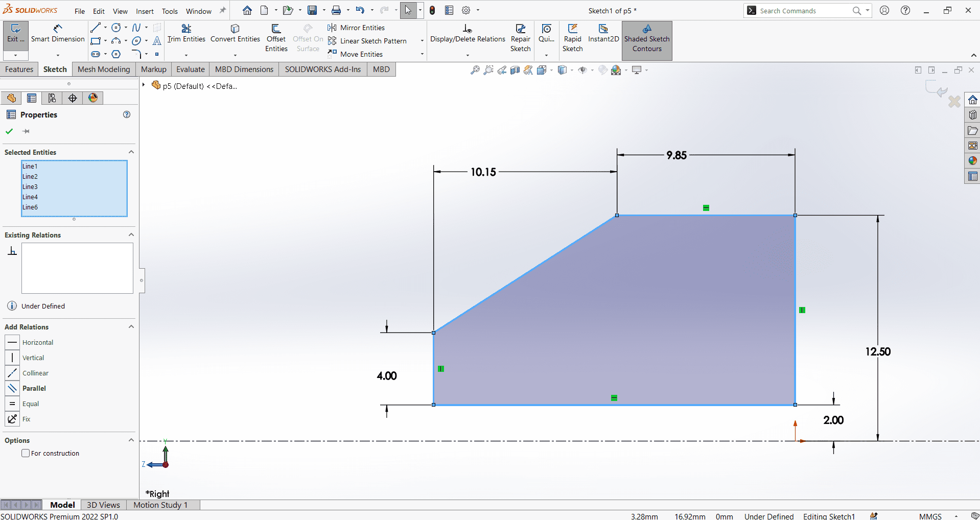Open the Insert menu

[x=145, y=11]
